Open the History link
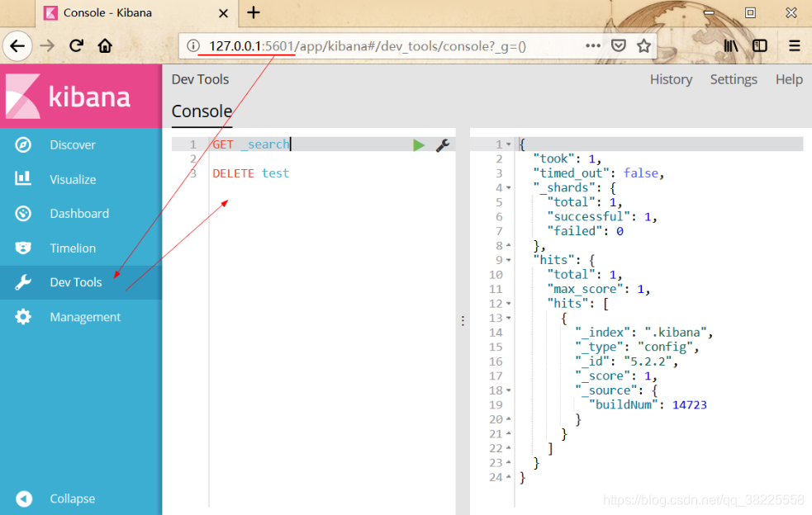This screenshot has width=812, height=515. coord(671,79)
